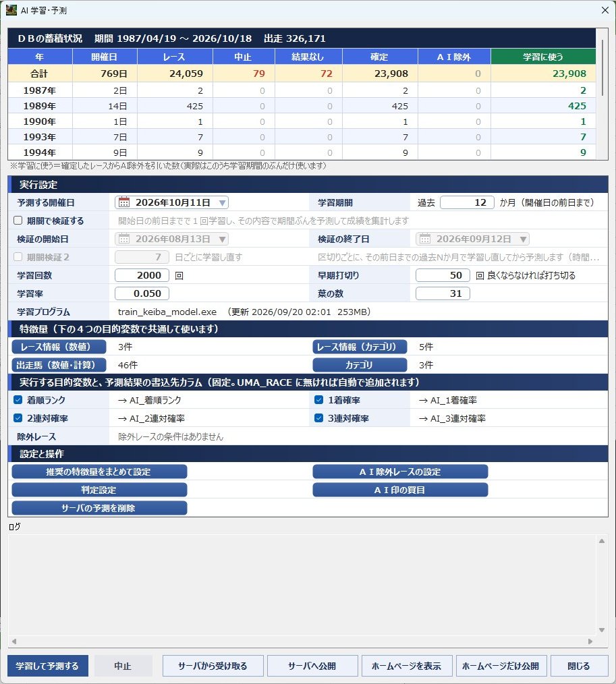Toggle the 期間検証2 checkbox
The height and width of the screenshot is (684, 616).
coord(18,257)
